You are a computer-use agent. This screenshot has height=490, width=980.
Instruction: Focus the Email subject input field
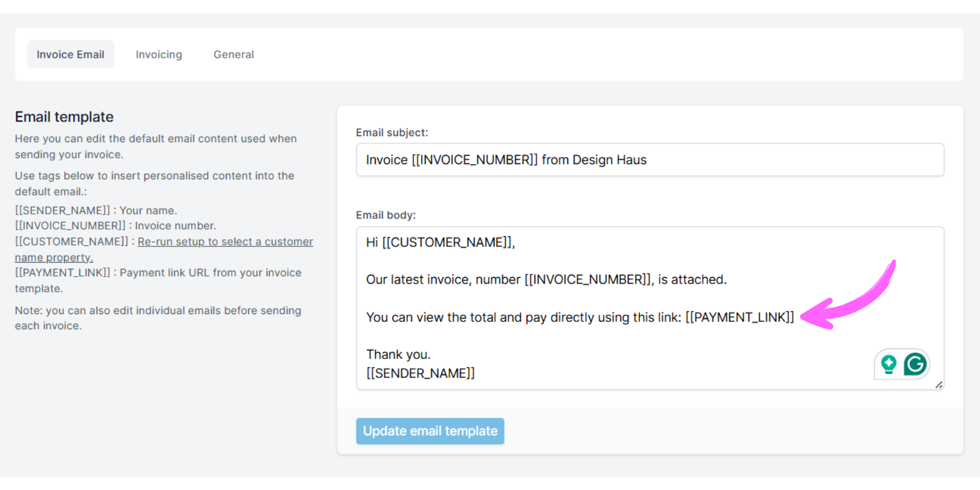(x=650, y=160)
